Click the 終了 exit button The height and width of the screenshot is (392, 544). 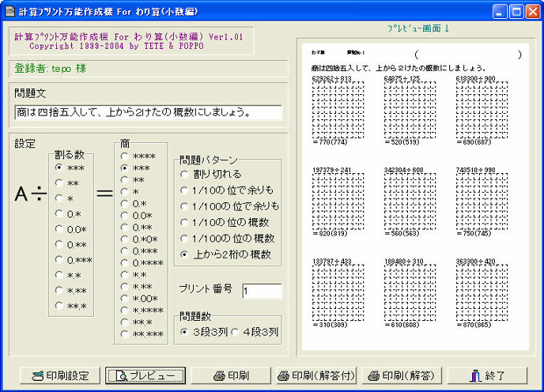tap(487, 375)
